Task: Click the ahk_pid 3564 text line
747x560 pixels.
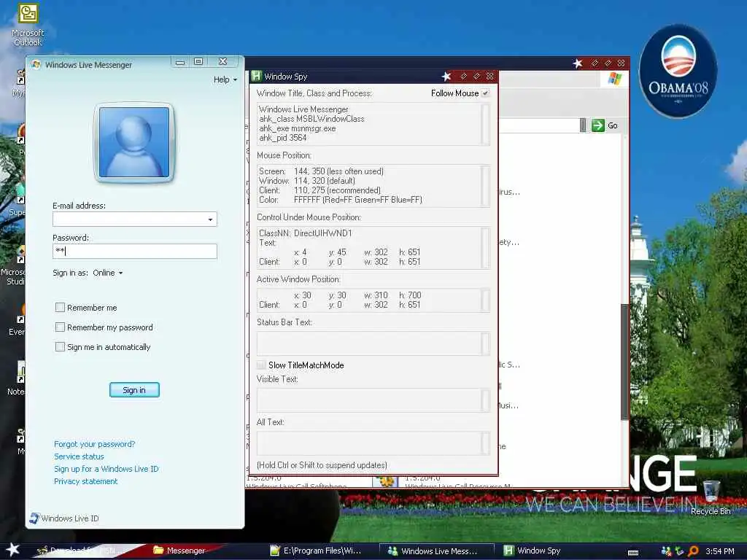Action: [283, 138]
